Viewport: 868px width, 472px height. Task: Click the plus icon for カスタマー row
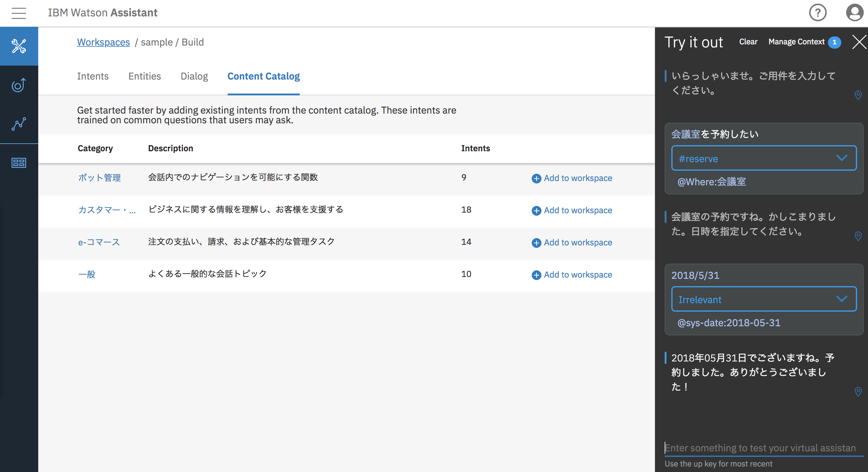coord(537,211)
